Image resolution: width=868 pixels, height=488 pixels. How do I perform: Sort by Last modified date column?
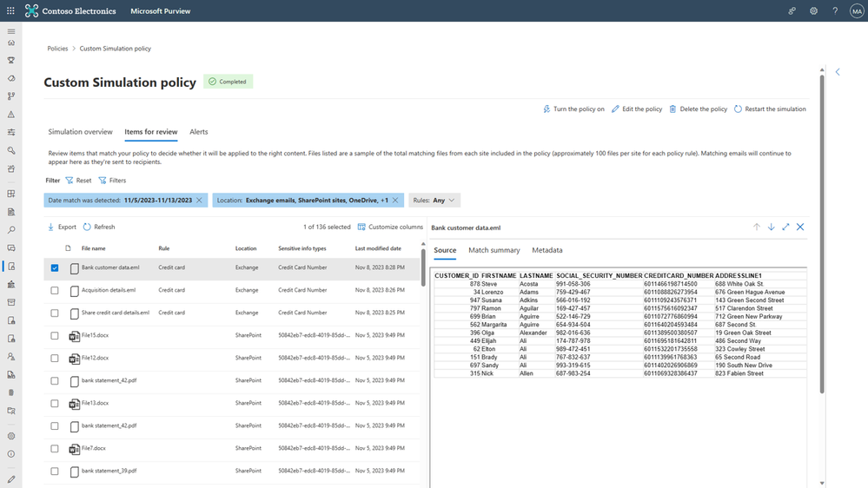coord(378,248)
